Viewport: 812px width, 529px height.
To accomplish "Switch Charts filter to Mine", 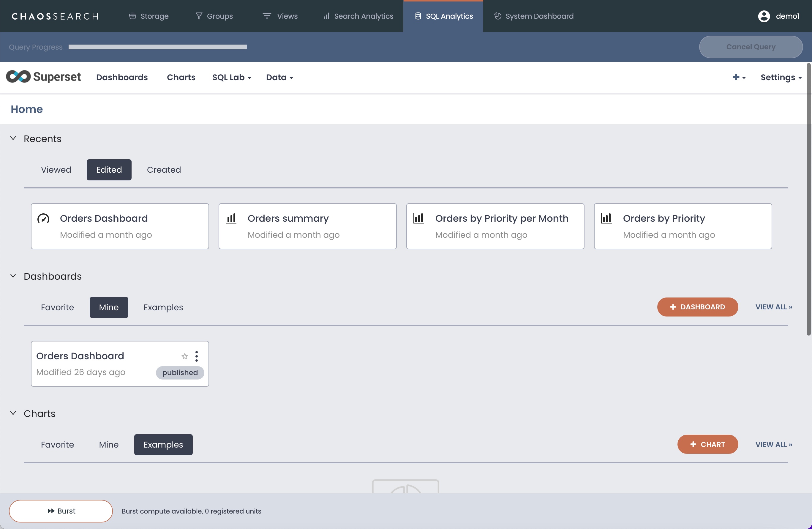I will [x=108, y=444].
